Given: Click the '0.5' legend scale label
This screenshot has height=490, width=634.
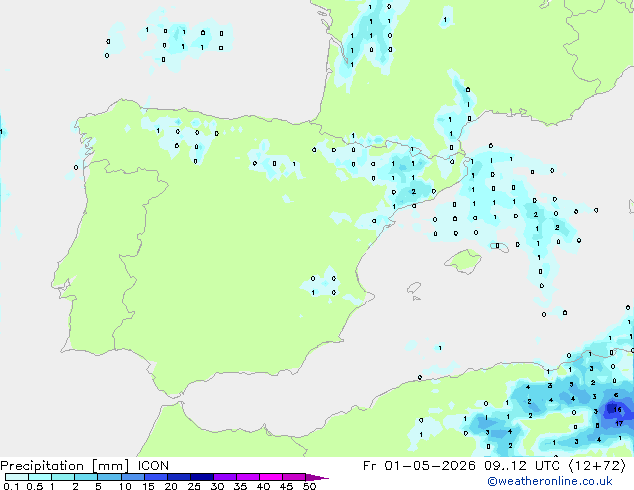Looking at the screenshot, I should coord(34,486).
